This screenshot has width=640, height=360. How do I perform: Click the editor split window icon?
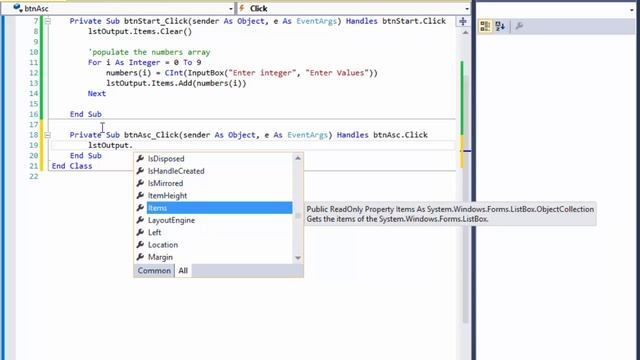click(x=463, y=21)
